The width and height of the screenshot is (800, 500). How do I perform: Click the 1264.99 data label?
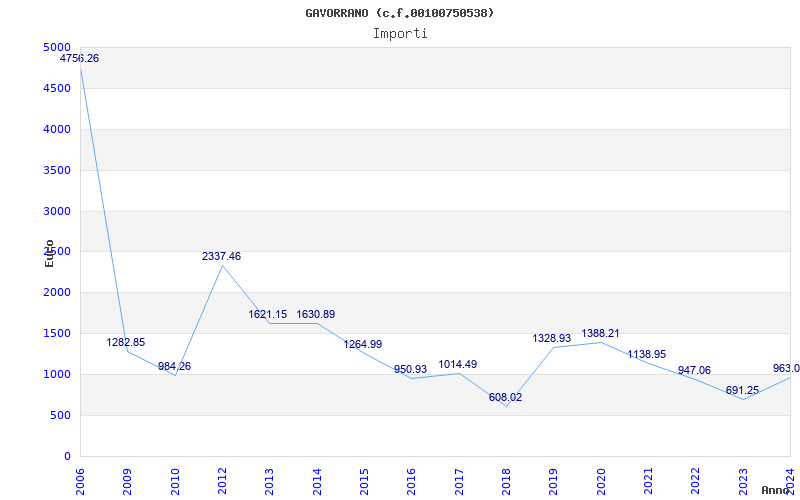(363, 344)
